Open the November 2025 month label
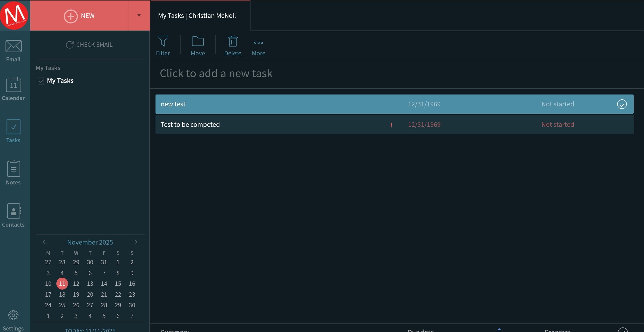The width and height of the screenshot is (644, 332). [90, 242]
